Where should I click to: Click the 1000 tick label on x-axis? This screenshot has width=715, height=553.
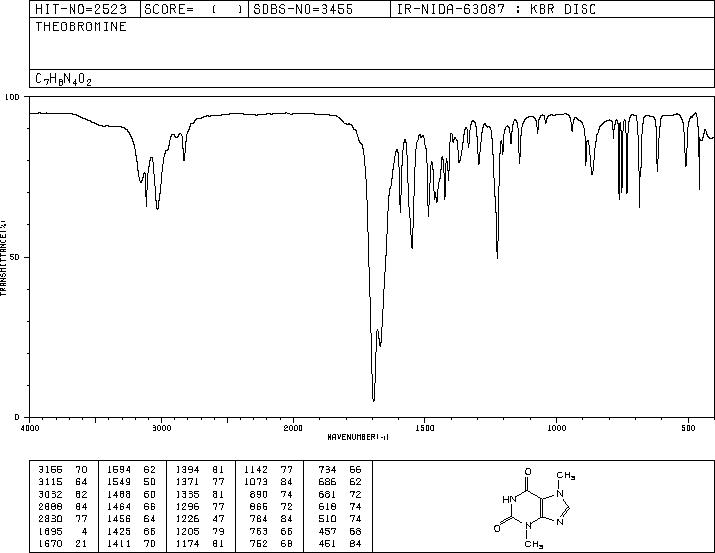(x=557, y=428)
